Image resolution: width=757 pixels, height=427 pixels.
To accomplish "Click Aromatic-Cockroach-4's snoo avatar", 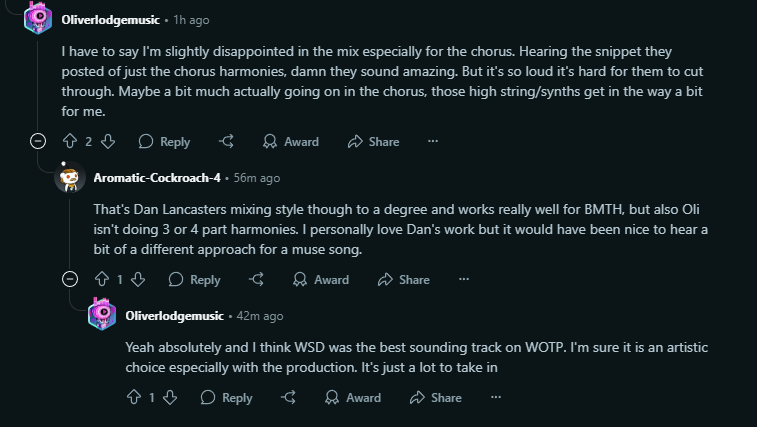I will tap(70, 178).
